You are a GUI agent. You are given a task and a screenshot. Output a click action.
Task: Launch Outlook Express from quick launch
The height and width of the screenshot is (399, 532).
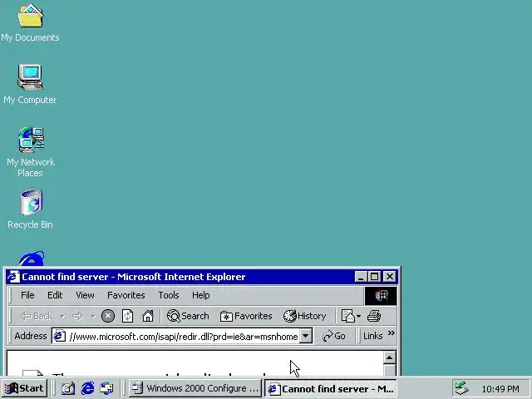106,388
